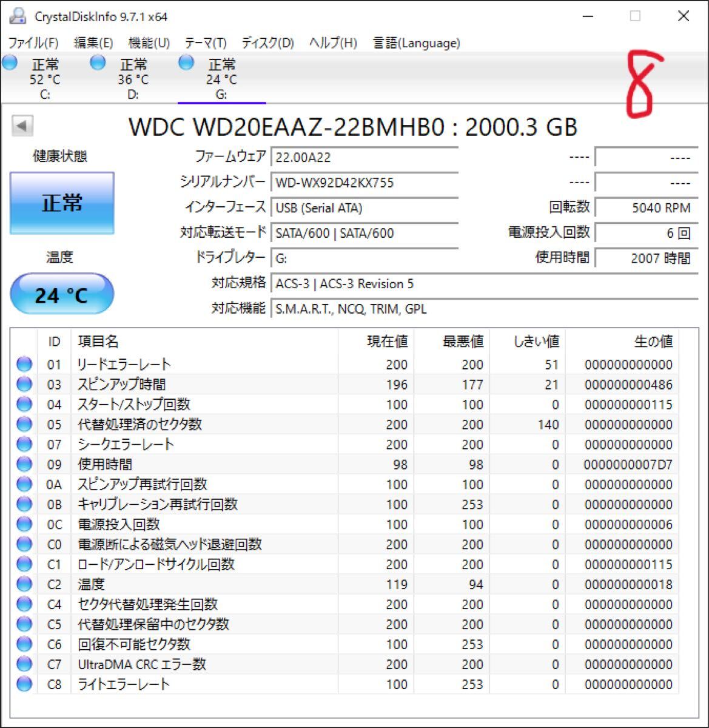Select the スピンアップ時間 attribute name
Image resolution: width=709 pixels, height=728 pixels.
tap(121, 385)
